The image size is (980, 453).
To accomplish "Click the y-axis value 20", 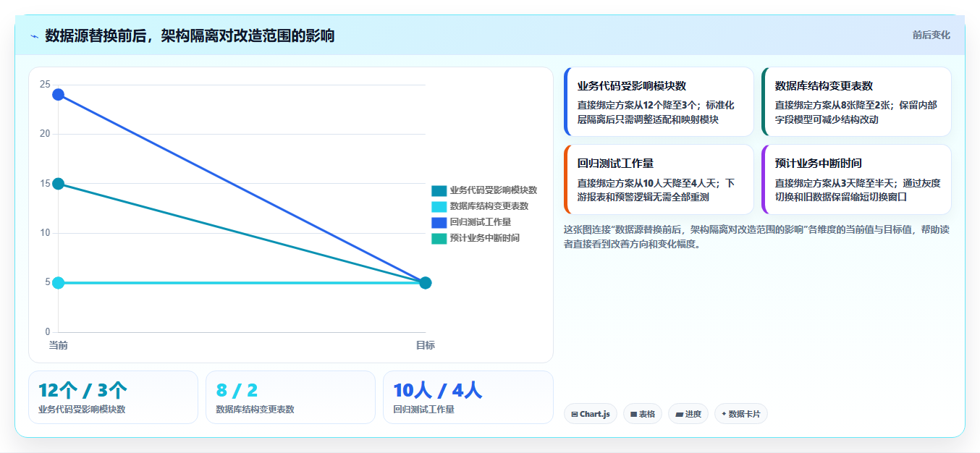I will tap(45, 134).
